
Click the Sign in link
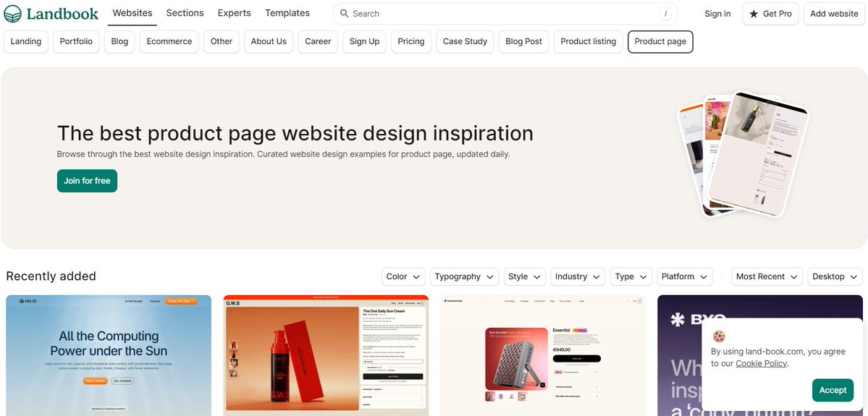tap(717, 14)
